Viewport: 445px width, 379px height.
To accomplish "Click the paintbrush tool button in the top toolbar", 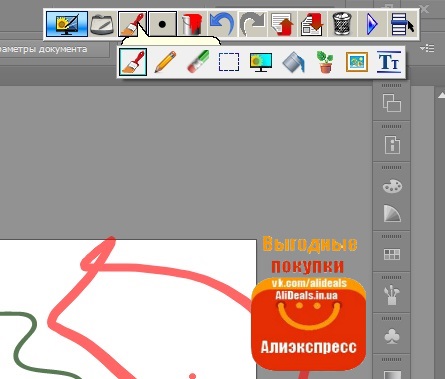I will [x=133, y=24].
